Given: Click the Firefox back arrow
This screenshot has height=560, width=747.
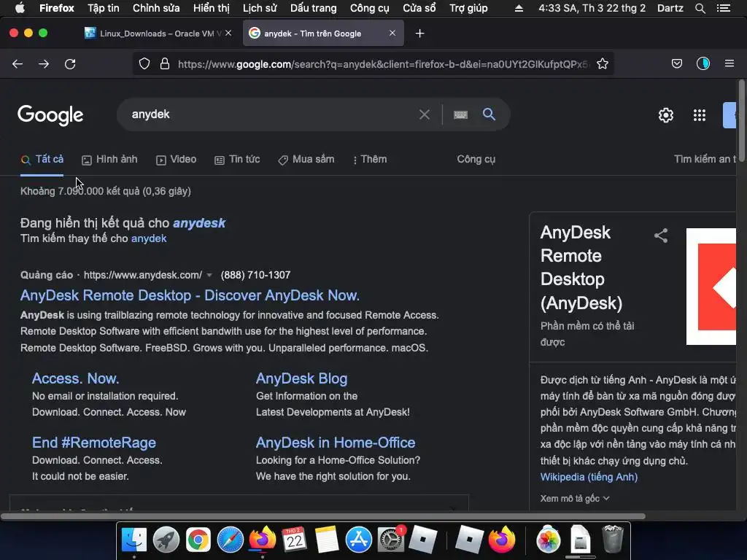Looking at the screenshot, I should [x=18, y=64].
